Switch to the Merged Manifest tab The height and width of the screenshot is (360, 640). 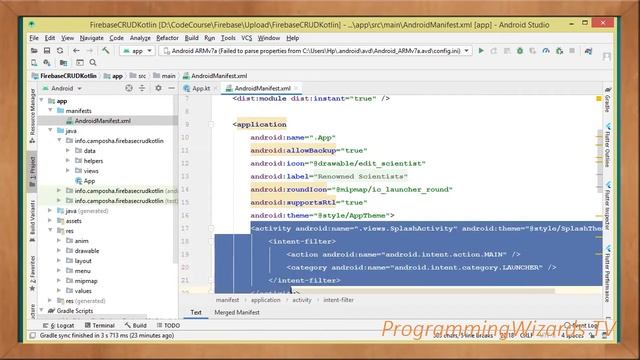pyautogui.click(x=237, y=312)
